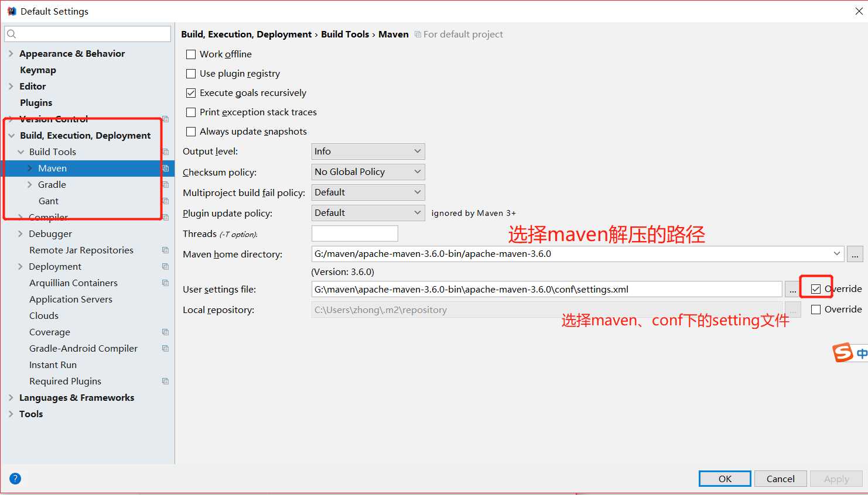The height and width of the screenshot is (495, 868).
Task: Click the project-level icon beside Gant row
Action: tap(166, 201)
